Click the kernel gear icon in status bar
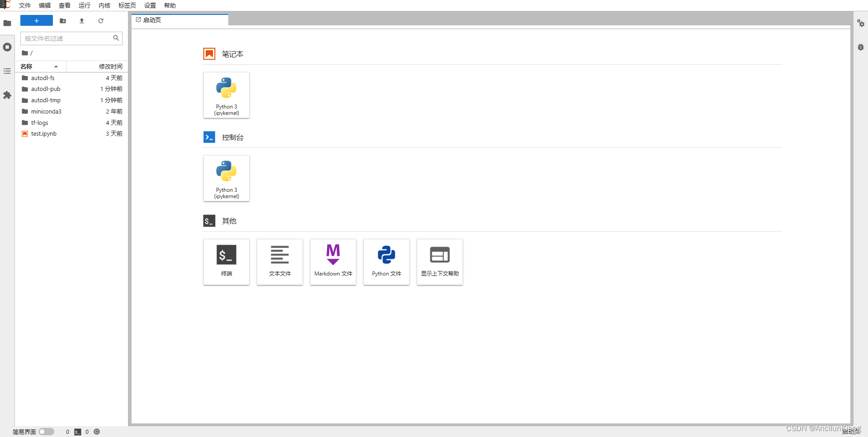Screen dimensions: 868x437 [97, 432]
